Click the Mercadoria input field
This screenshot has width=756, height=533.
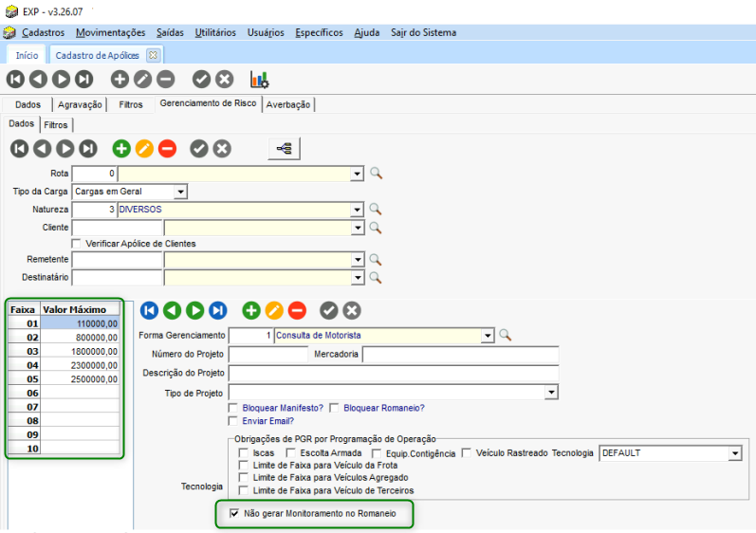pos(460,354)
